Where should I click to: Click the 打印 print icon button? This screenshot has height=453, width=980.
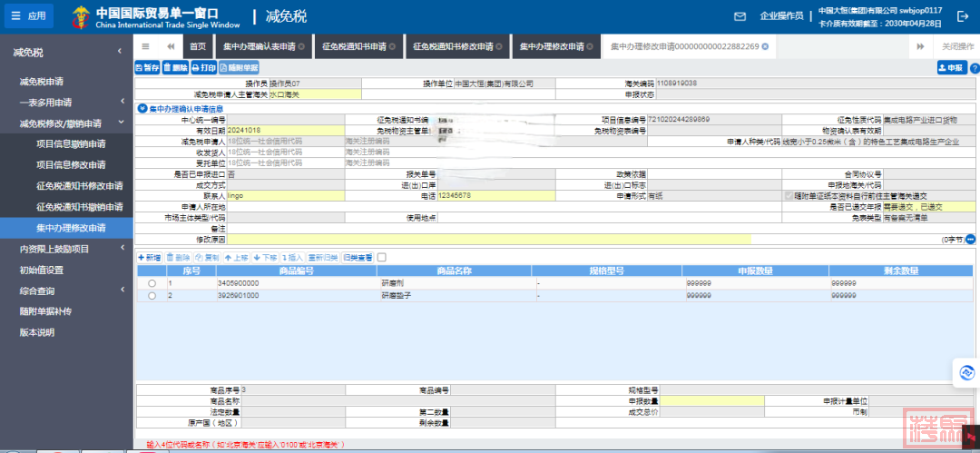click(203, 67)
